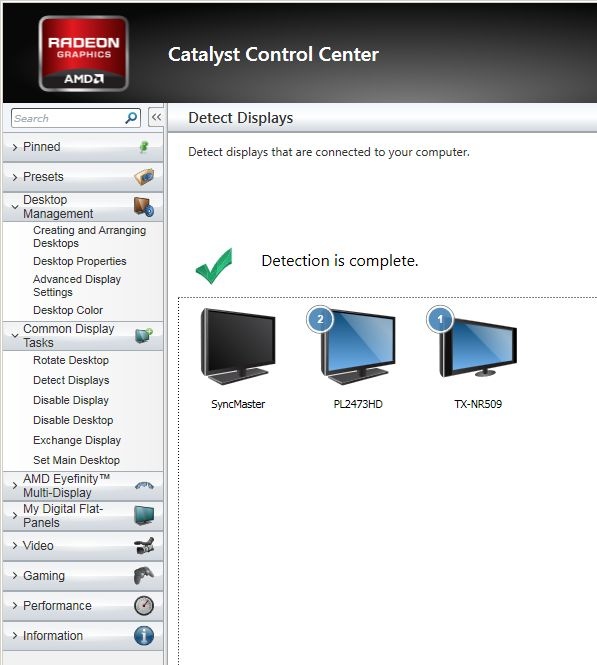597x665 pixels.
Task: Open Creating and Arranging Desktops
Action: coord(89,237)
